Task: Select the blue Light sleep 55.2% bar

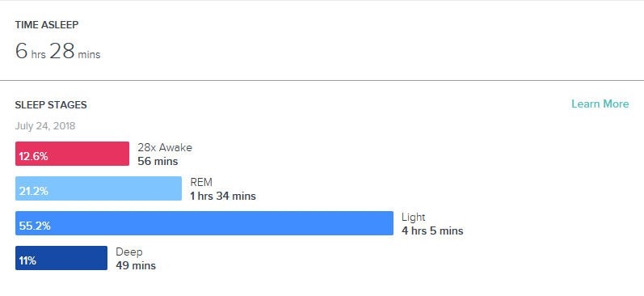Action: (x=204, y=223)
